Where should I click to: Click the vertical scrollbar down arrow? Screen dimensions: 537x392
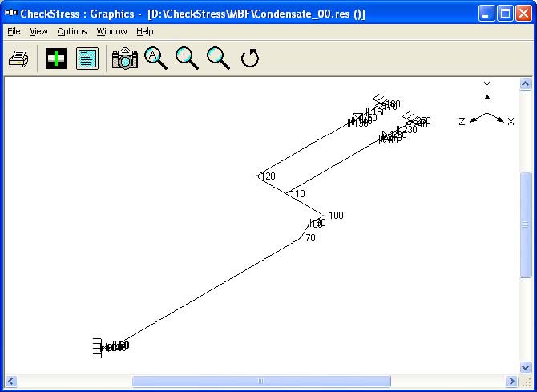click(525, 368)
